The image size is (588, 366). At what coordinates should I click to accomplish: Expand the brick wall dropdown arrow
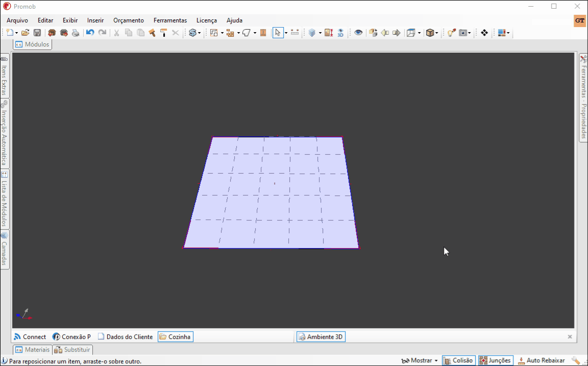238,33
